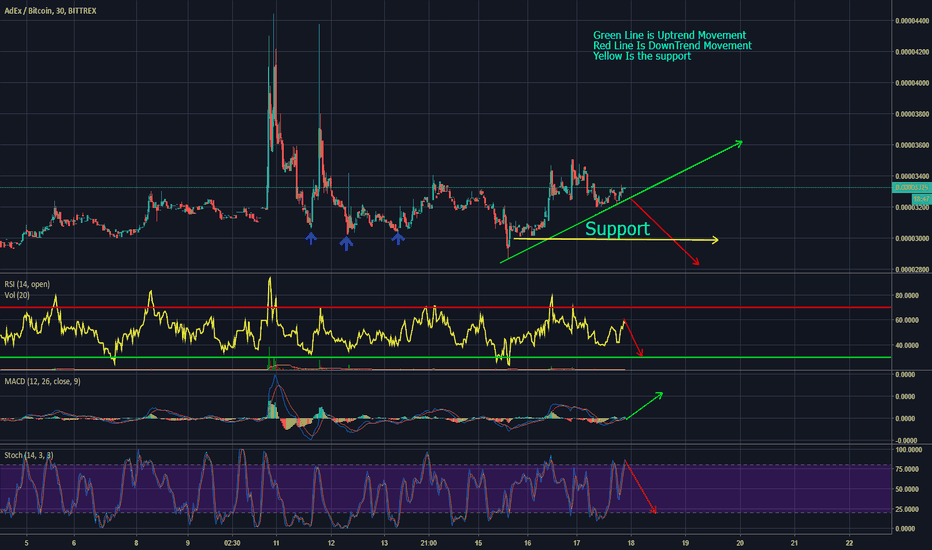Click date label '20' on time axis
Screen dimensions: 932x550
(x=740, y=543)
